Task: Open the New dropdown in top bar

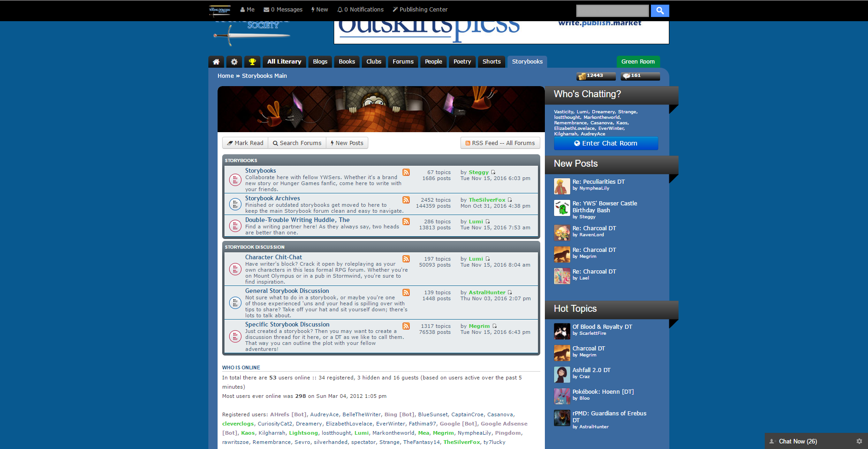Action: (x=319, y=10)
